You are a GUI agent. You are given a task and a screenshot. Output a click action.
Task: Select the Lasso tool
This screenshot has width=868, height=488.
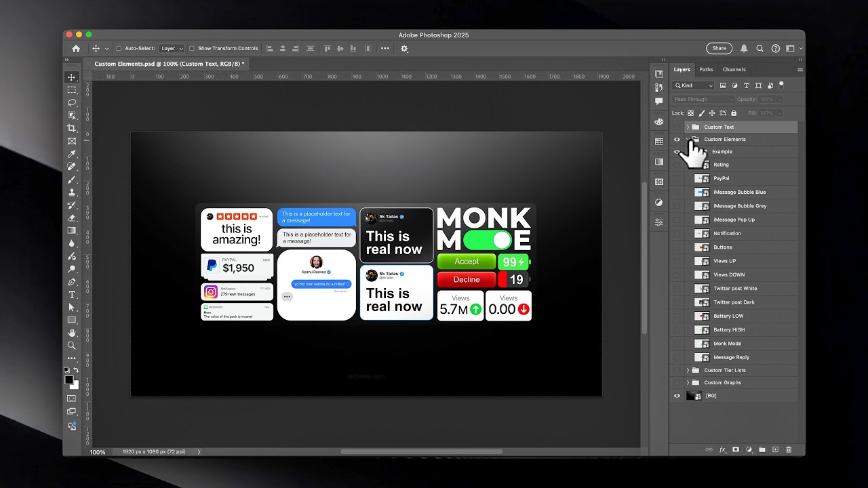(x=72, y=103)
